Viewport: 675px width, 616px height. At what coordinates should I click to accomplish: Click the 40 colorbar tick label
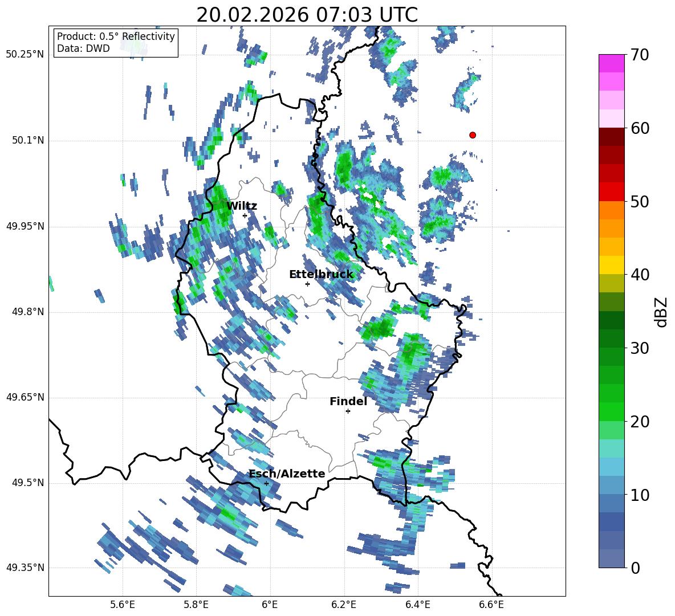tap(639, 275)
